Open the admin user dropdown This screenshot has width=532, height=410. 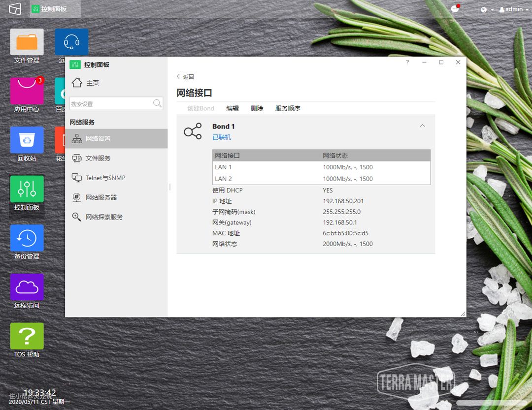pyautogui.click(x=514, y=9)
